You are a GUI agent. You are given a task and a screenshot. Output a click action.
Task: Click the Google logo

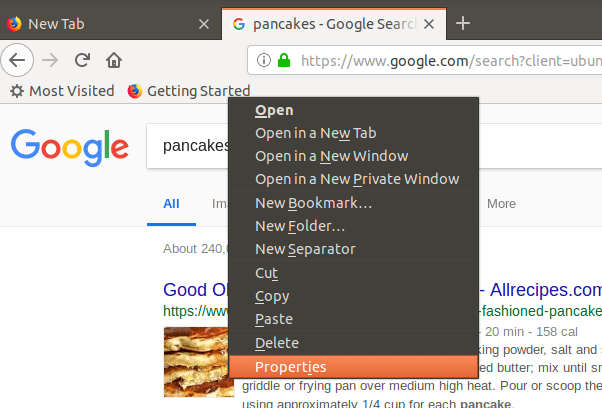(x=70, y=147)
